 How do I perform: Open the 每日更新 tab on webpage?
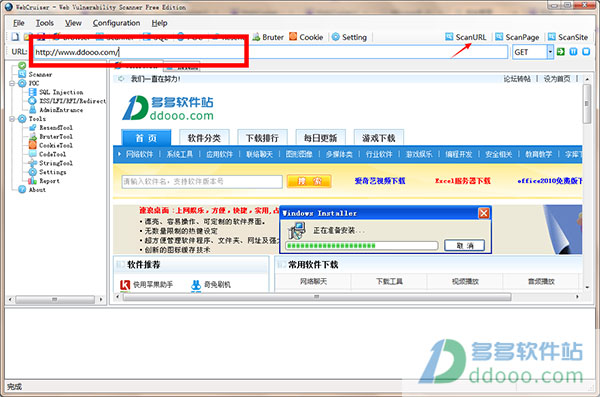point(321,138)
